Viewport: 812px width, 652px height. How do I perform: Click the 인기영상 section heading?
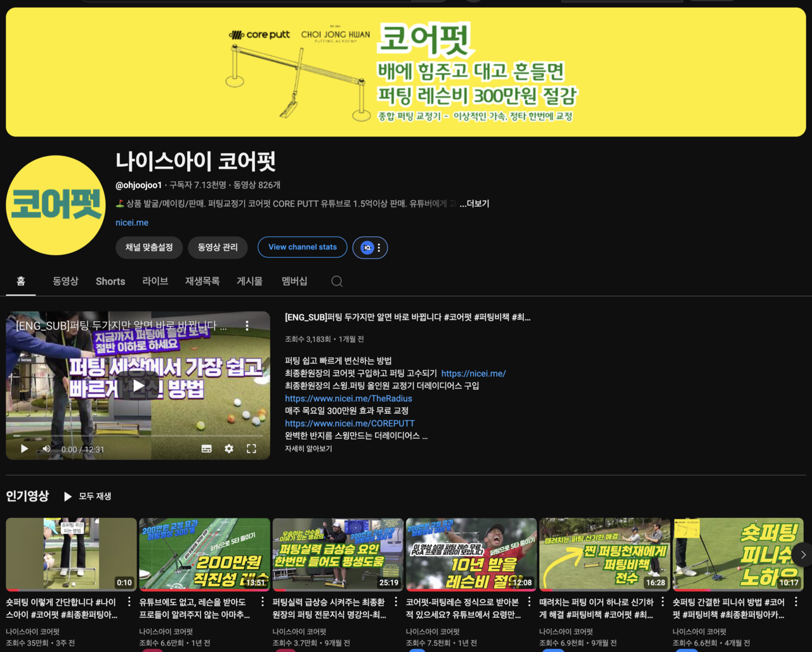[27, 496]
